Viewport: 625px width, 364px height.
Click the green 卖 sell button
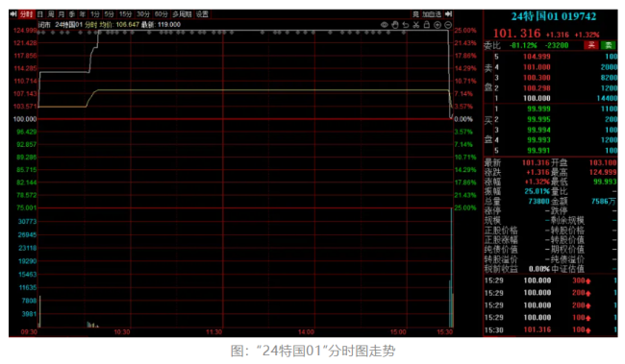pyautogui.click(x=609, y=45)
